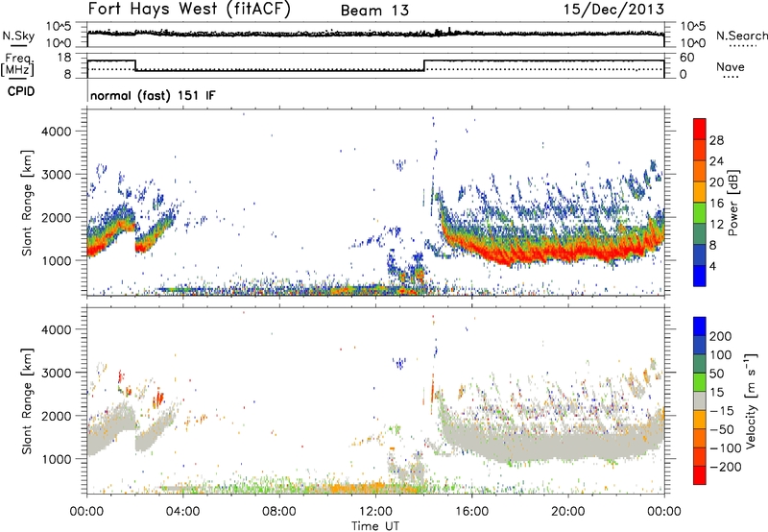Click the 'Freq. [MHz]' axis label
Image resolution: width=768 pixels, height=532 pixels.
(x=18, y=64)
